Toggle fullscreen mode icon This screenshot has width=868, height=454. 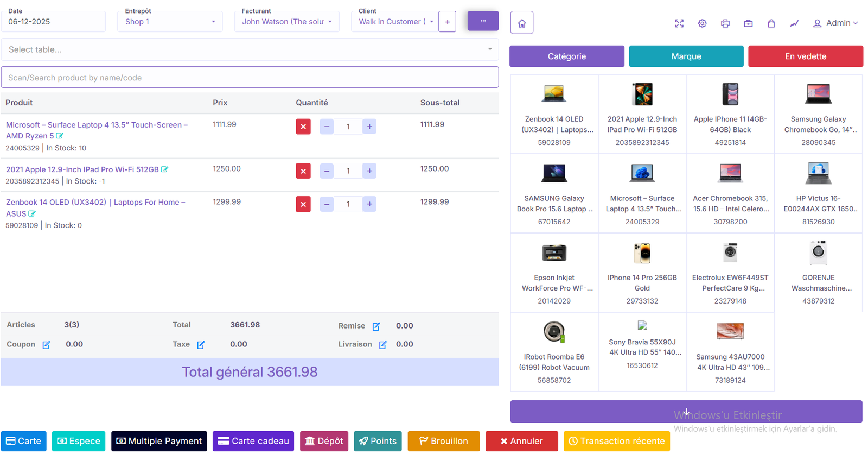click(679, 23)
